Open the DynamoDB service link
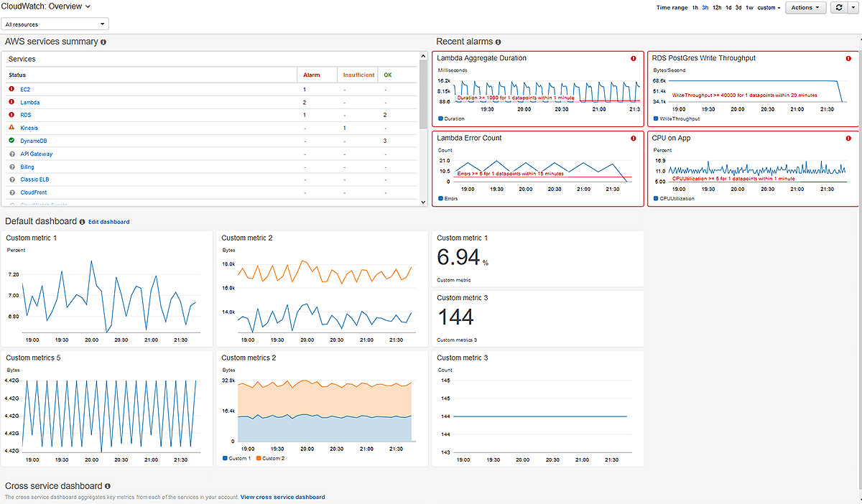862x504 pixels. [x=33, y=141]
